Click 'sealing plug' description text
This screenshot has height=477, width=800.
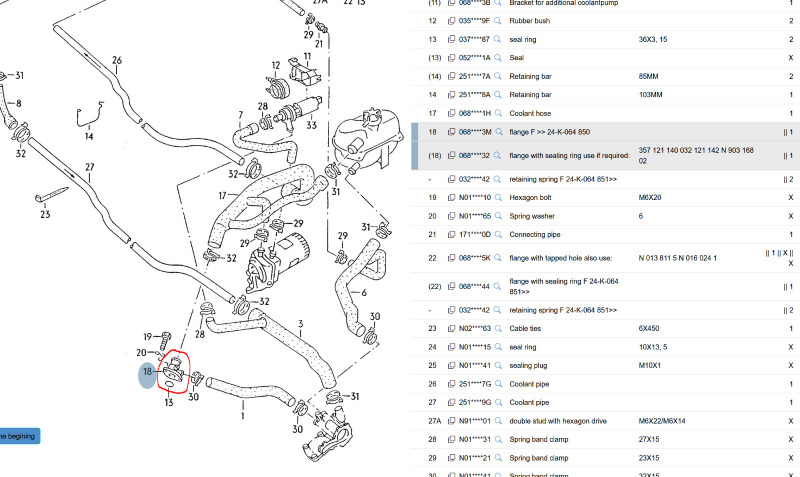pos(528,366)
